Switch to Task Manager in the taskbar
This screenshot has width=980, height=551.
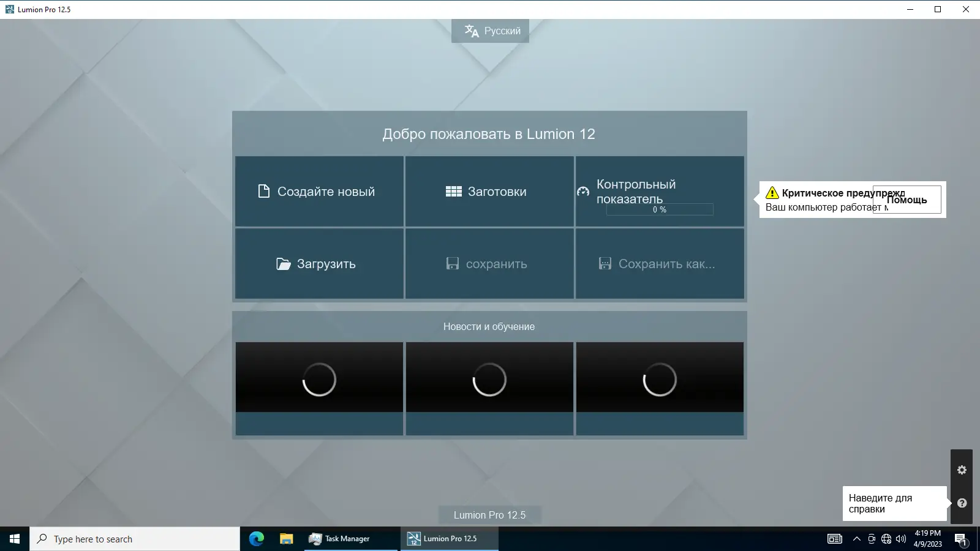[x=351, y=539]
